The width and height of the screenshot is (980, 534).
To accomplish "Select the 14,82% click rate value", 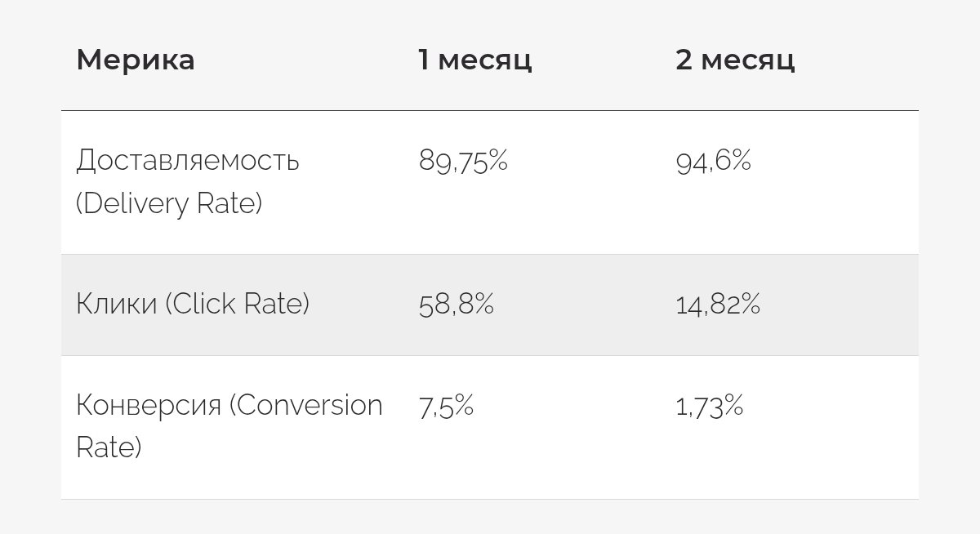I will point(718,305).
